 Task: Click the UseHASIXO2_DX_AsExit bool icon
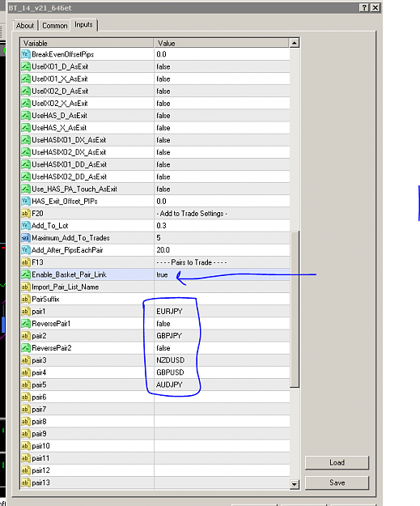tap(25, 152)
